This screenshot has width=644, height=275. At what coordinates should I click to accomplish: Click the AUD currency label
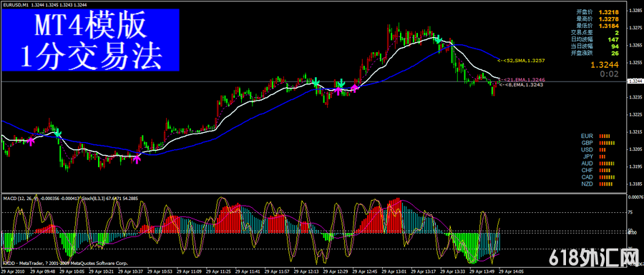click(x=587, y=164)
